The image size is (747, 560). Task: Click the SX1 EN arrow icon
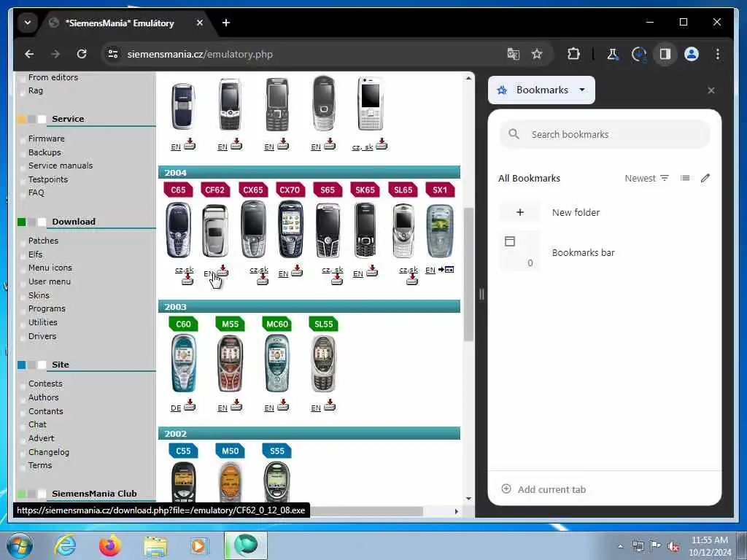pos(446,270)
